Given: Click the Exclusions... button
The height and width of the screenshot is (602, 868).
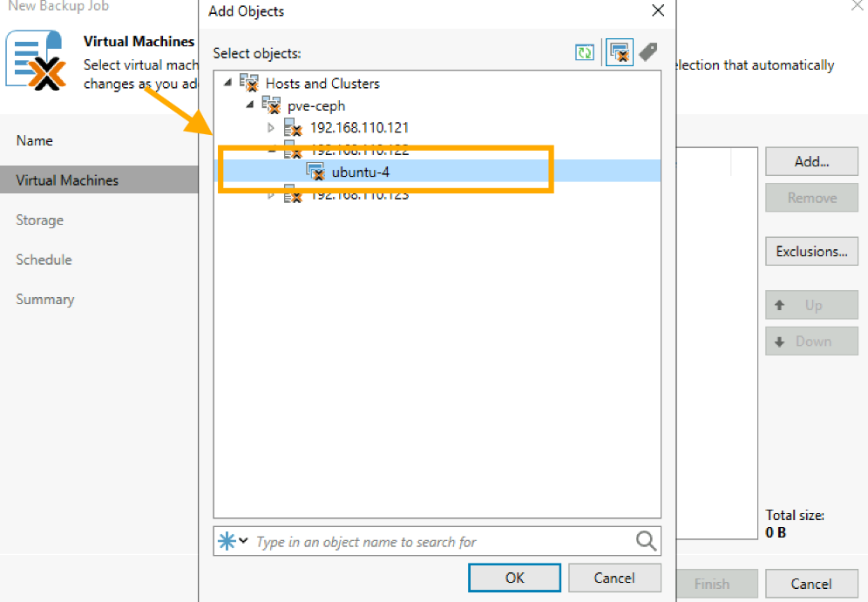Looking at the screenshot, I should pyautogui.click(x=811, y=252).
